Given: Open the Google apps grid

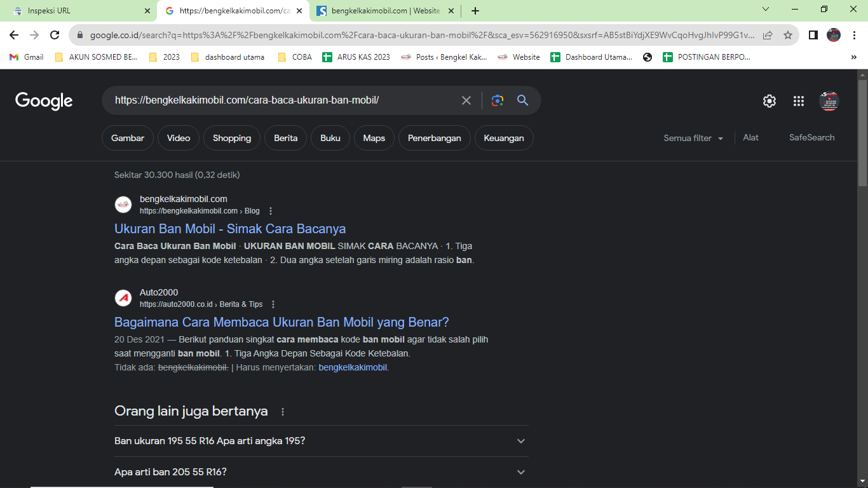Looking at the screenshot, I should tap(799, 101).
